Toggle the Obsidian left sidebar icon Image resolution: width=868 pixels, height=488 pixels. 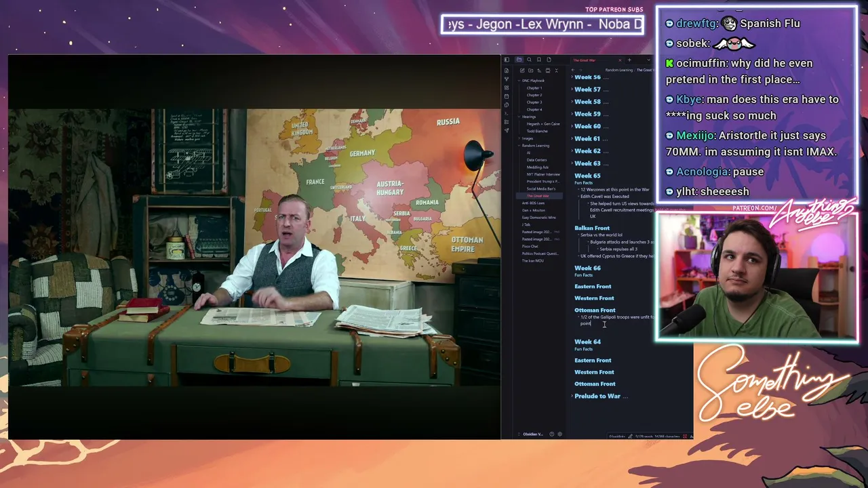point(507,60)
